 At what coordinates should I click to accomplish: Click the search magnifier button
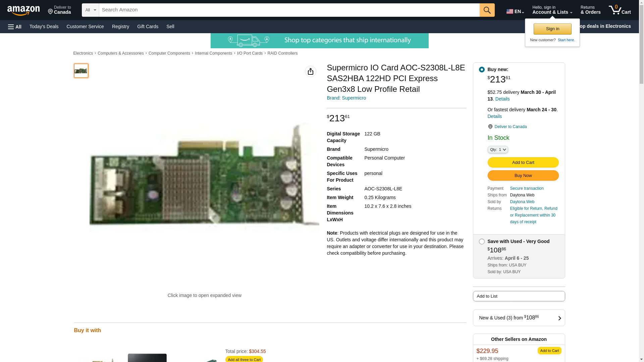pyautogui.click(x=487, y=10)
